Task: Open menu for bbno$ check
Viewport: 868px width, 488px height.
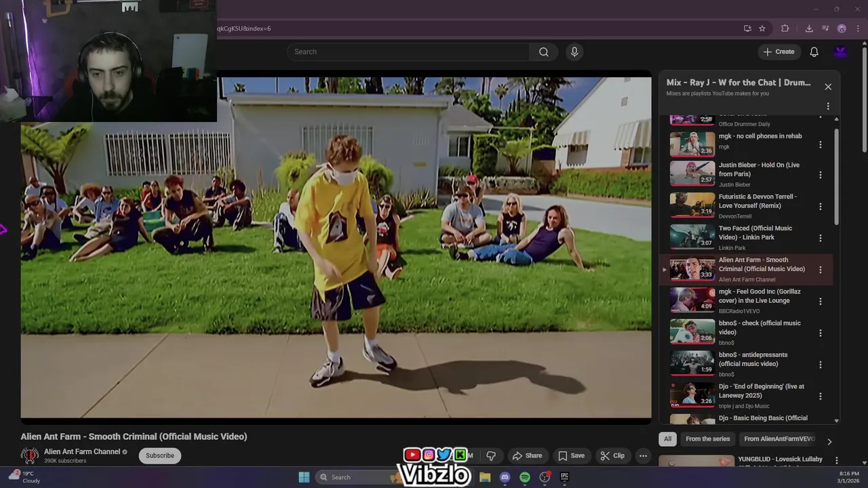Action: 820,333
